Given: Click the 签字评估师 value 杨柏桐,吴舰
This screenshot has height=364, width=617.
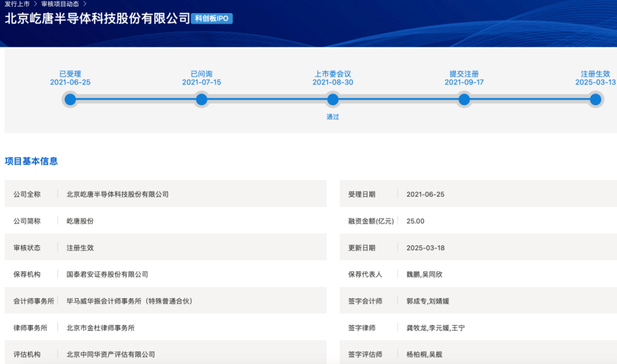Looking at the screenshot, I should point(424,354).
